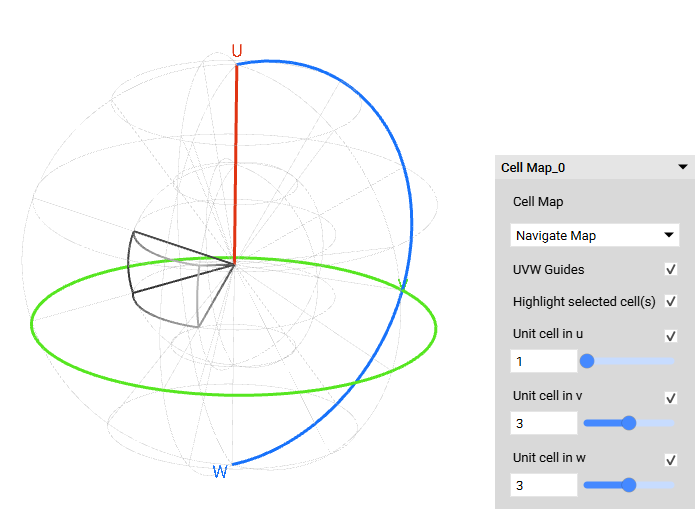The height and width of the screenshot is (516, 700).
Task: Click the Unit cell in u slider handle
Action: point(587,361)
